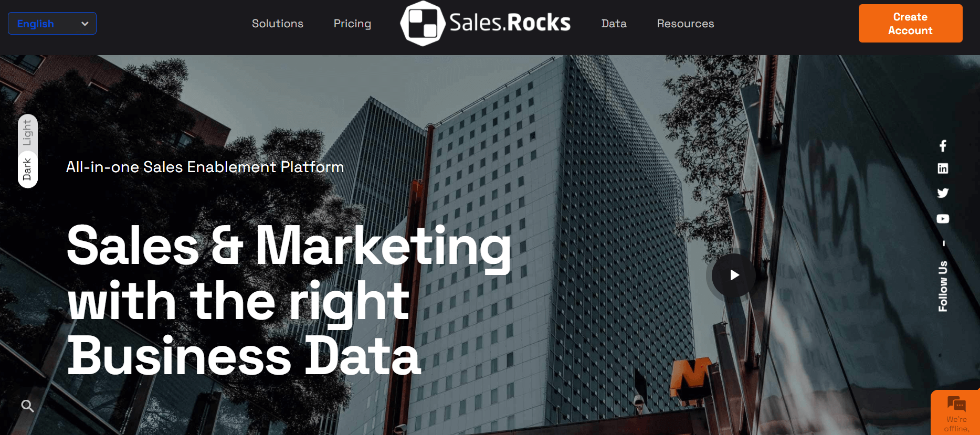The width and height of the screenshot is (980, 435).
Task: Open the LinkedIn social icon
Action: tap(943, 168)
